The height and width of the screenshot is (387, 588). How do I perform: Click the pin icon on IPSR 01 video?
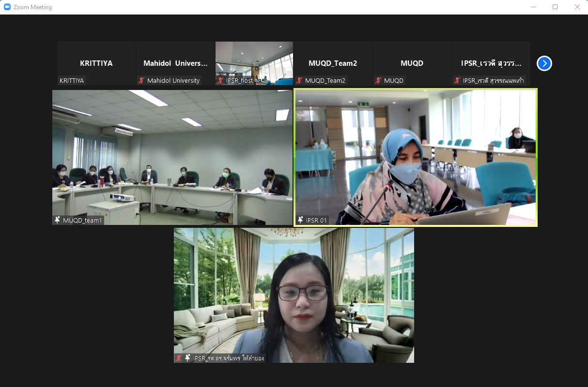pos(300,220)
